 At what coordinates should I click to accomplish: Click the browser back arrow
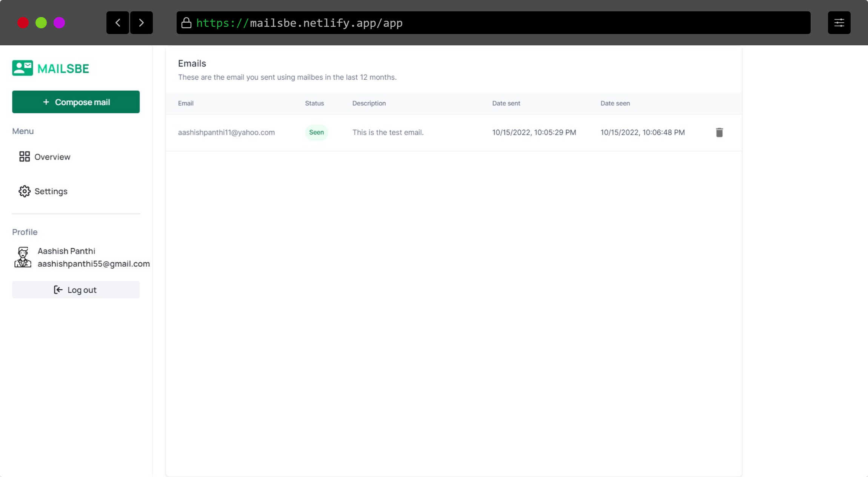(x=118, y=23)
